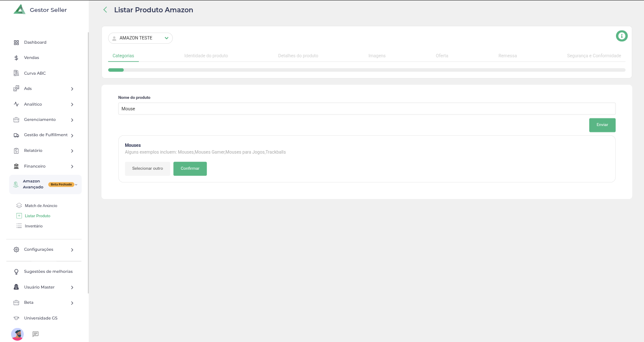Open Vendas dollar-sign icon in sidebar
This screenshot has height=342, width=644.
pyautogui.click(x=16, y=58)
